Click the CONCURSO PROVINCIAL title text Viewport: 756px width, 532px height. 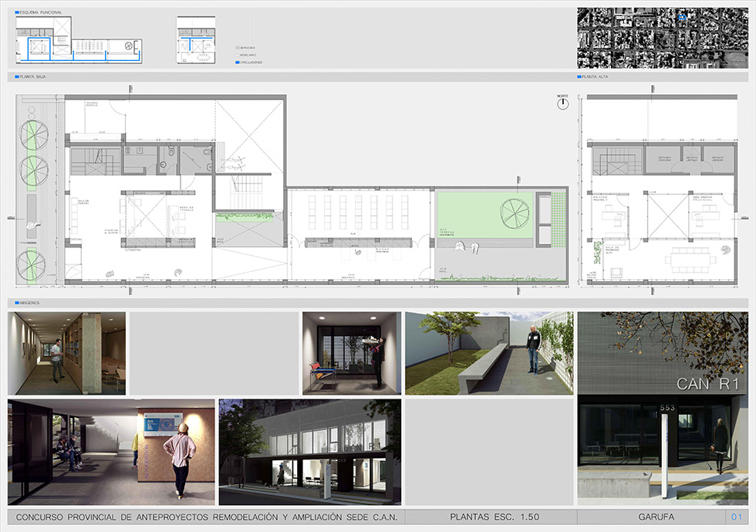207,517
